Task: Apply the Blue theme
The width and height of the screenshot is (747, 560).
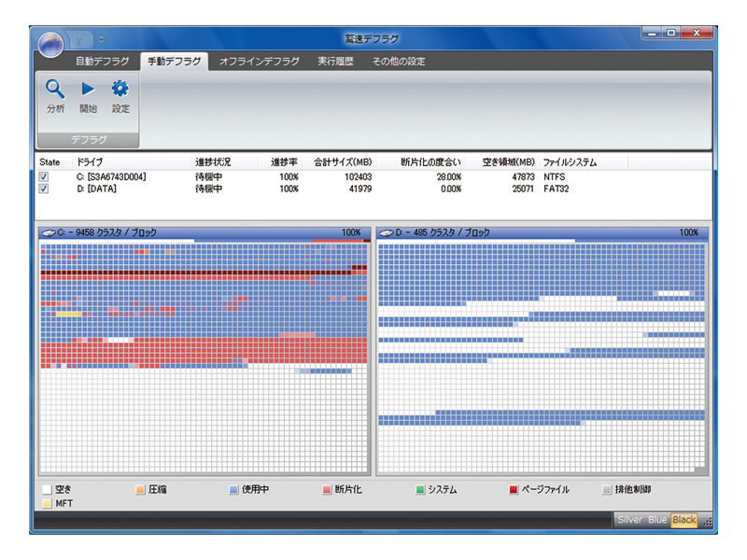Action: coord(657,520)
